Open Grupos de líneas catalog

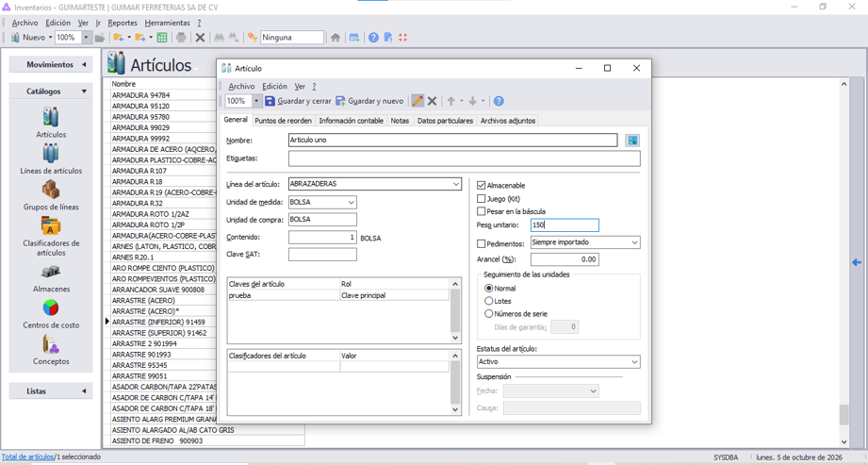50,190
